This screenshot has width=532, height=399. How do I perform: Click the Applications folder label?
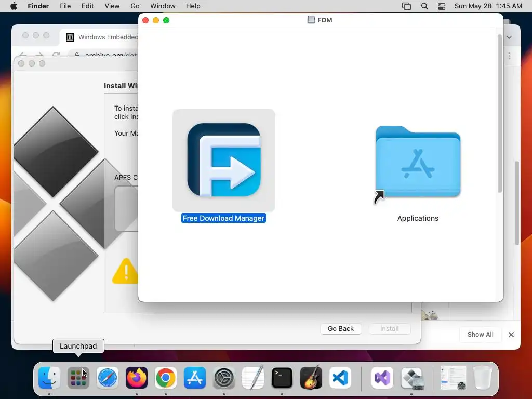click(418, 218)
